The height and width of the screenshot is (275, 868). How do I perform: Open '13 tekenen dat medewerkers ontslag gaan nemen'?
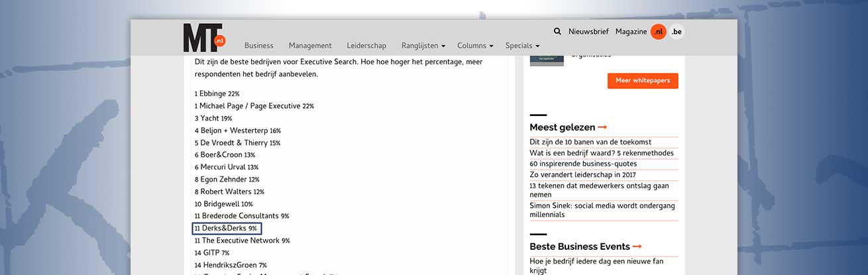pyautogui.click(x=600, y=190)
